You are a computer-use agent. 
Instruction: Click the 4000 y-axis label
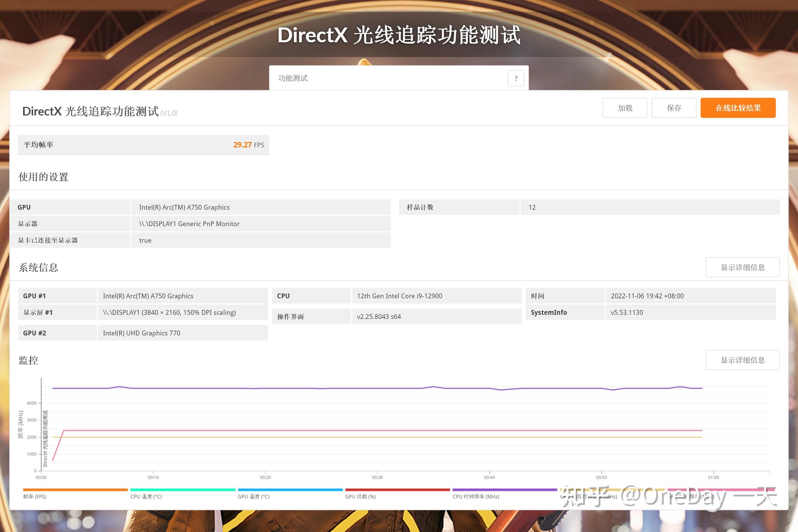click(32, 403)
